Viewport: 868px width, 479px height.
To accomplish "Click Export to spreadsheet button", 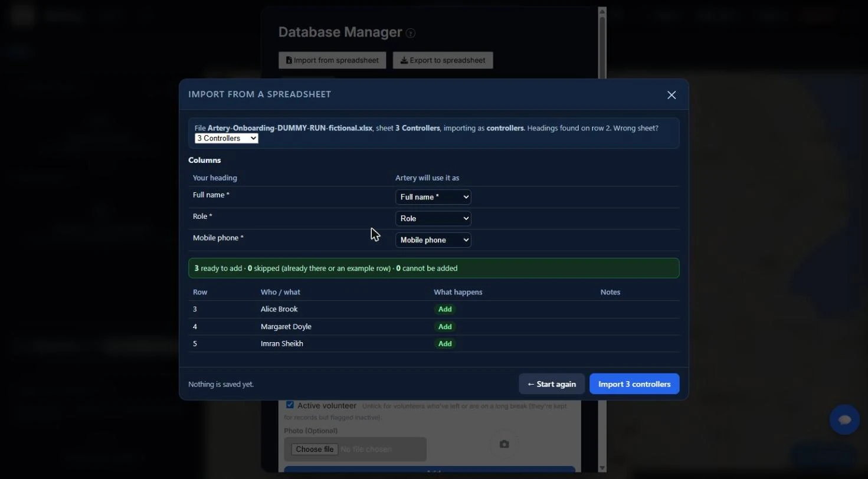I will tap(443, 60).
